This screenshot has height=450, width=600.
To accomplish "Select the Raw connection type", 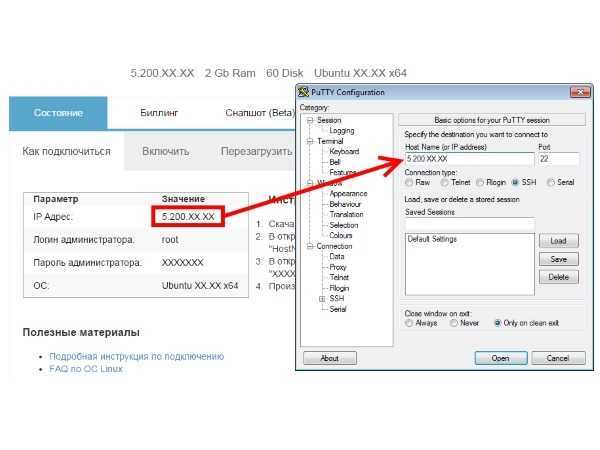I will pyautogui.click(x=409, y=183).
